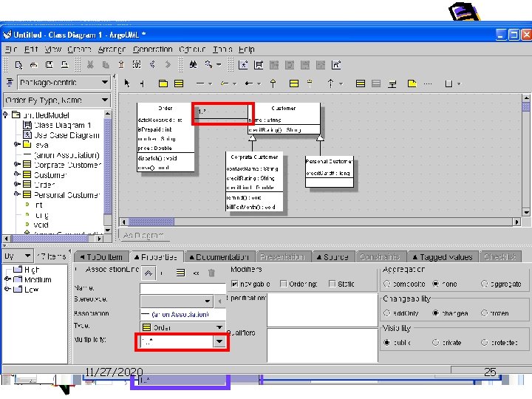Click the New Qualifier icon in Properties

pyautogui.click(x=180, y=273)
